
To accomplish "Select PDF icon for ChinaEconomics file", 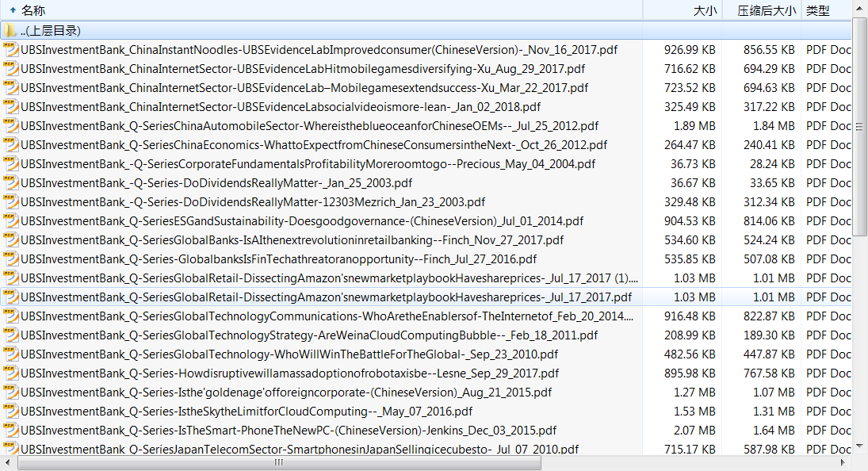I will (x=11, y=145).
